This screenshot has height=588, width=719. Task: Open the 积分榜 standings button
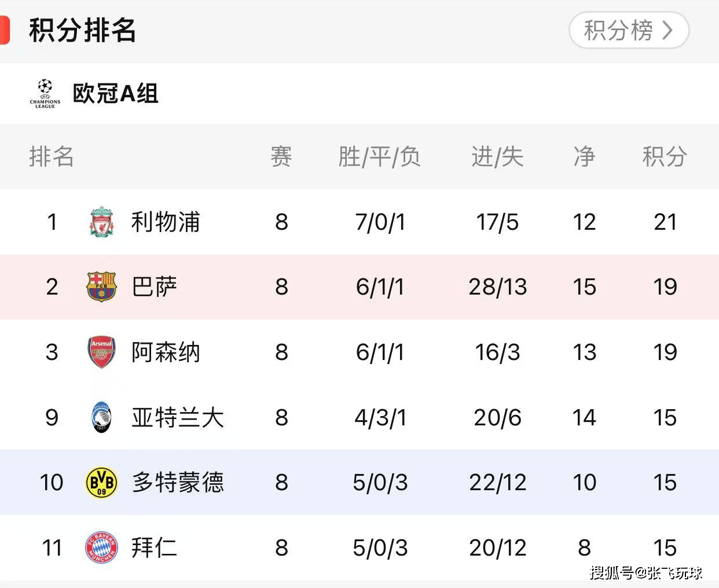click(x=618, y=30)
